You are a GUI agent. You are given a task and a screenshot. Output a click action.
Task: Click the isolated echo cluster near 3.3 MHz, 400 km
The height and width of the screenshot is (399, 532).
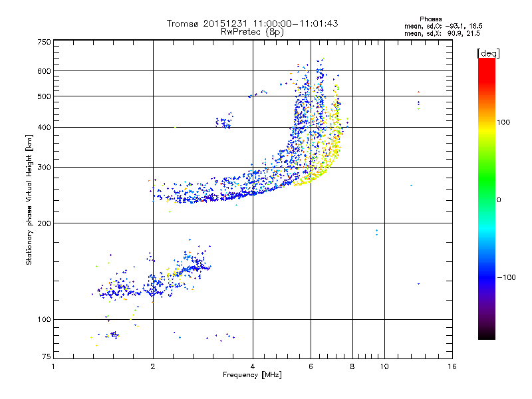224,120
